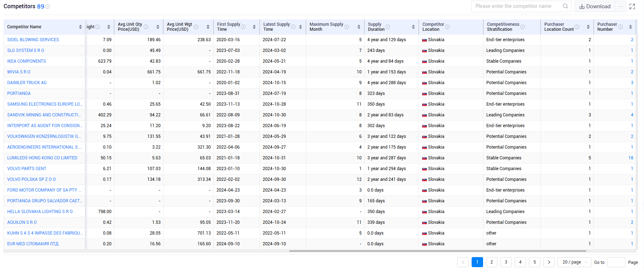Sort by Avg.Unit Qty Price column
This screenshot has height=270, width=644.
tap(158, 27)
